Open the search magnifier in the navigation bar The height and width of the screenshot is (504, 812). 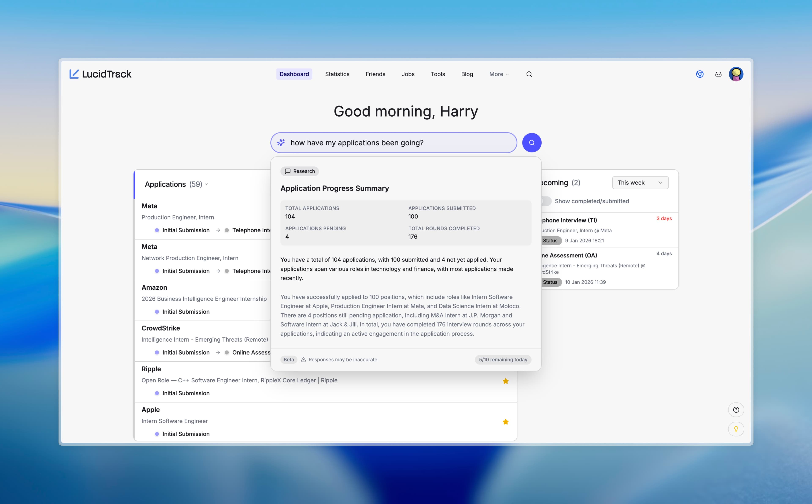click(529, 74)
